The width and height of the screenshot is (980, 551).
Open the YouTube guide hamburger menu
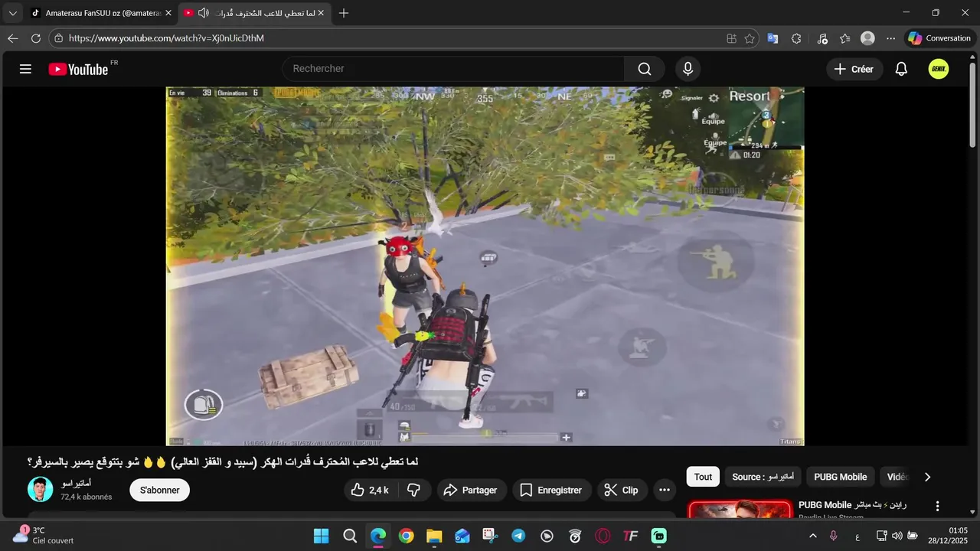(25, 69)
